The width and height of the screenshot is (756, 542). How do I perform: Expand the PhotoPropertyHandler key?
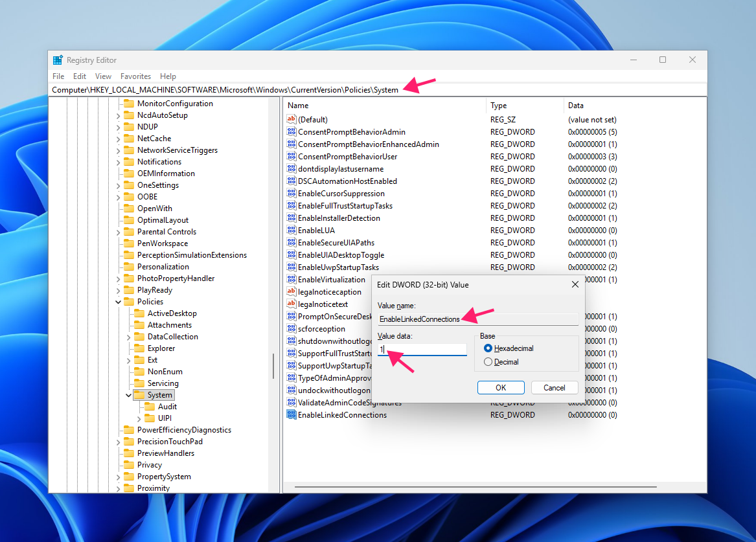(118, 279)
